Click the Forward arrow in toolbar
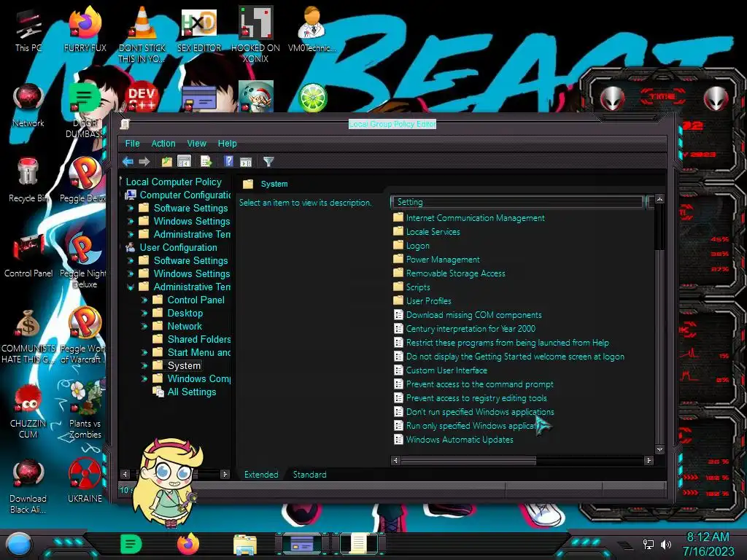 [144, 162]
